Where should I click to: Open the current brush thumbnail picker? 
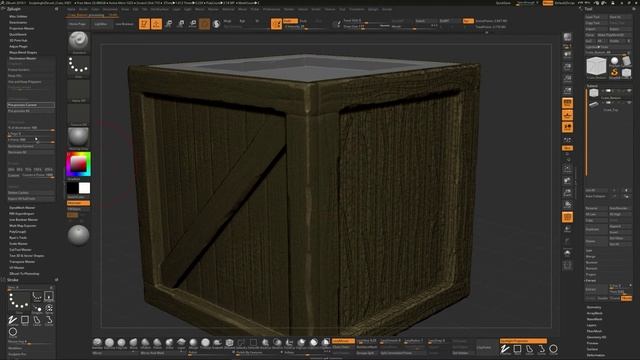78,42
